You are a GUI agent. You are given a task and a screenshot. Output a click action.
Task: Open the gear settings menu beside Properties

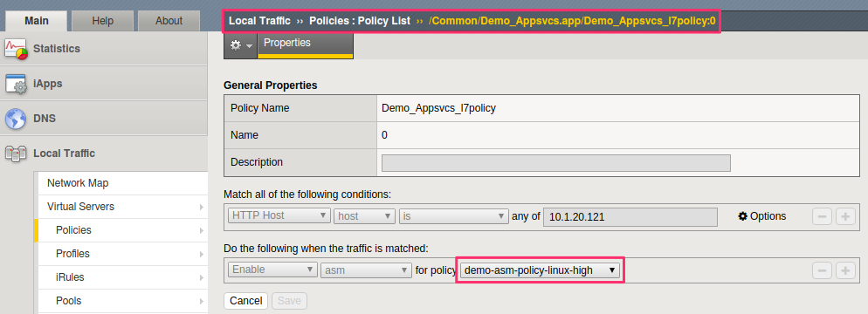point(241,45)
